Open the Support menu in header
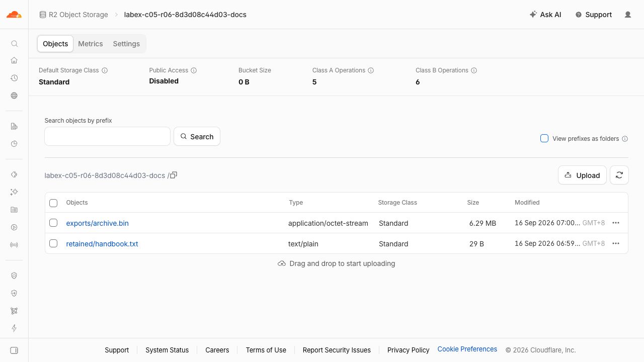 [x=594, y=15]
